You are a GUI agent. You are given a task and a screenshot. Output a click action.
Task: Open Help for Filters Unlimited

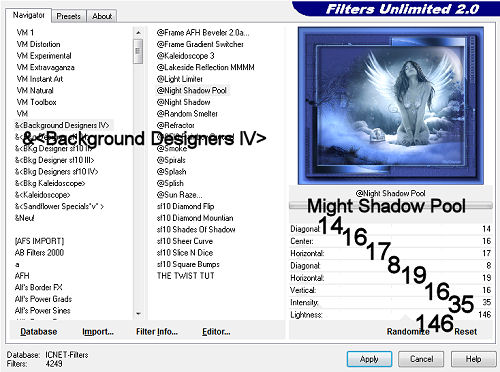coord(473,359)
